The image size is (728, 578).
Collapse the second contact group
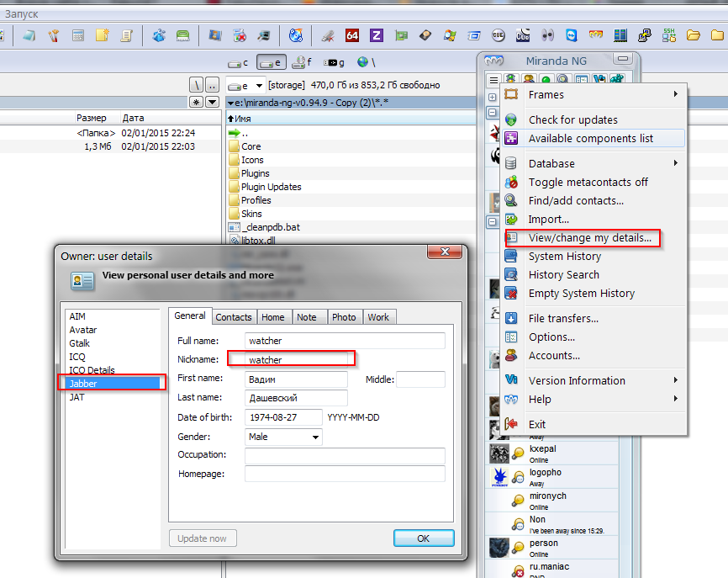(492, 113)
